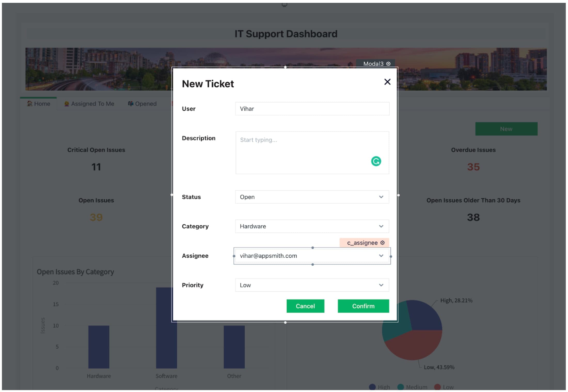
Task: Click the close X icon on New Ticket modal
Action: 387,82
